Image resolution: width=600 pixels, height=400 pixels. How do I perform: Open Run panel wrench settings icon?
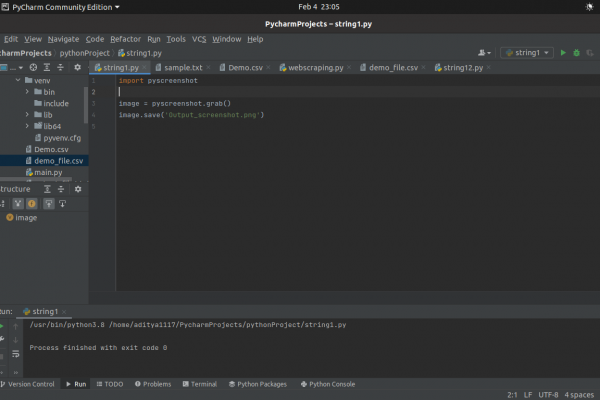2,339
